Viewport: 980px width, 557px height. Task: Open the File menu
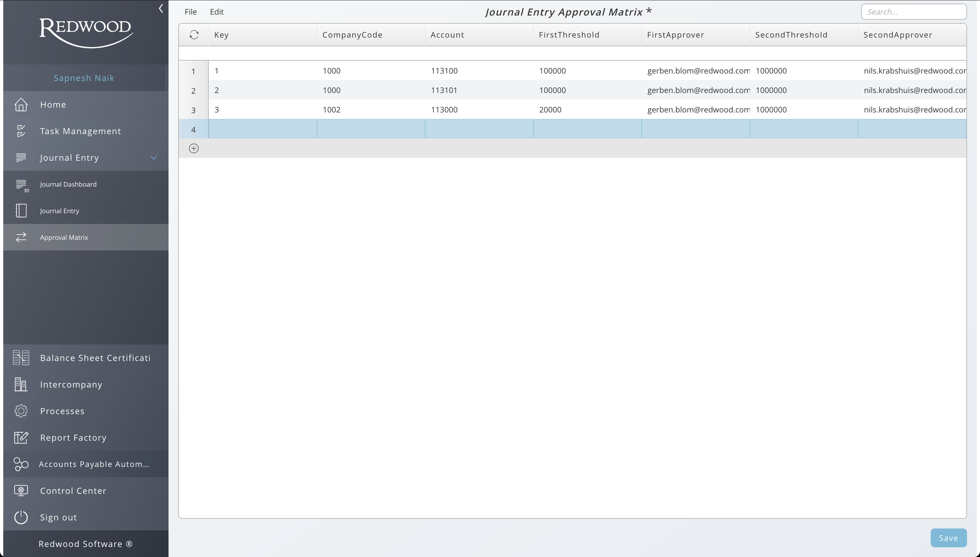pos(191,12)
